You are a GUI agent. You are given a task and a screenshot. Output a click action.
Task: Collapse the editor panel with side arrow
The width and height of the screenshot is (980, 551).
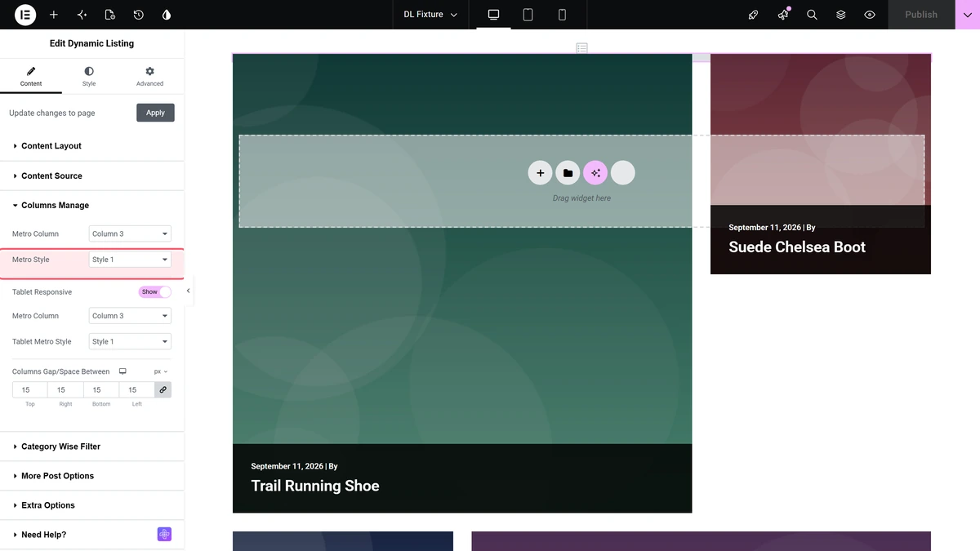(189, 291)
